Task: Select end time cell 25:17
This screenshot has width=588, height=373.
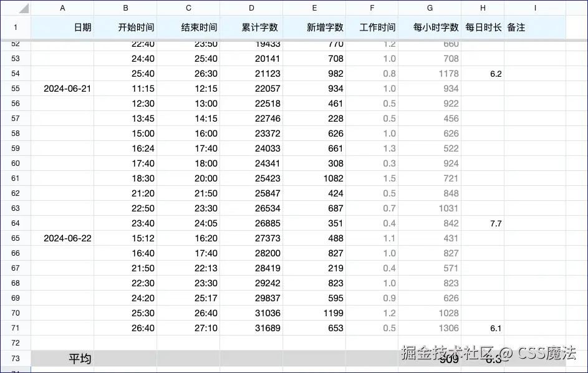Action: 188,298
